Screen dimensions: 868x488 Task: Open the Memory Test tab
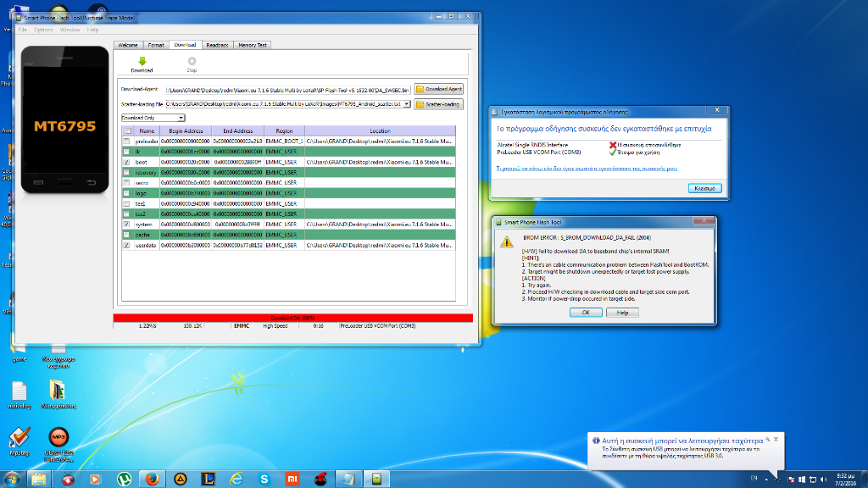(x=253, y=45)
